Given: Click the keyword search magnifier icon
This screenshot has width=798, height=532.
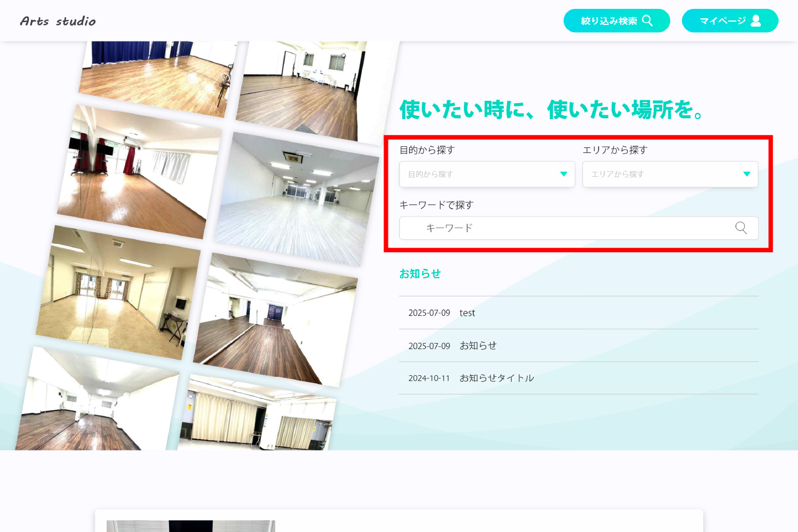Looking at the screenshot, I should pyautogui.click(x=741, y=228).
